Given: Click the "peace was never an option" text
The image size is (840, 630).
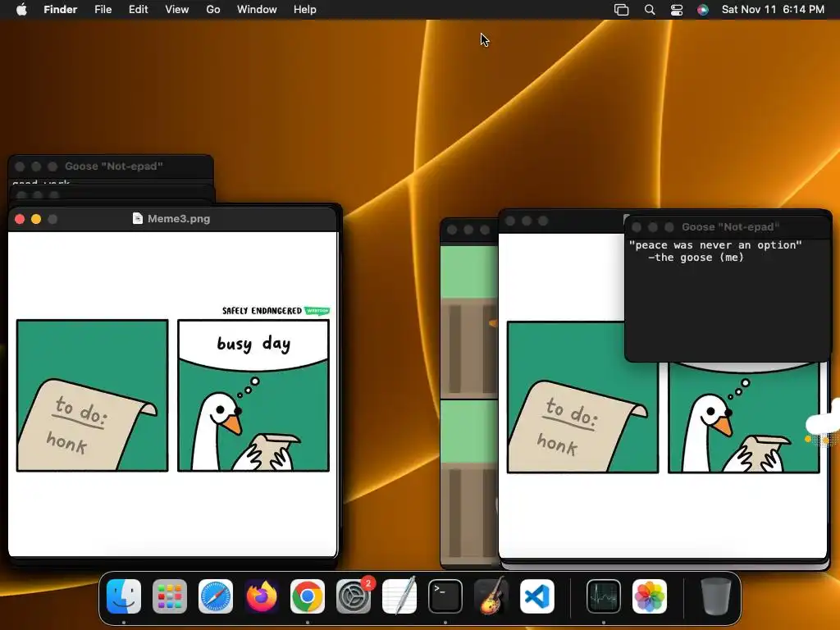Looking at the screenshot, I should click(715, 244).
